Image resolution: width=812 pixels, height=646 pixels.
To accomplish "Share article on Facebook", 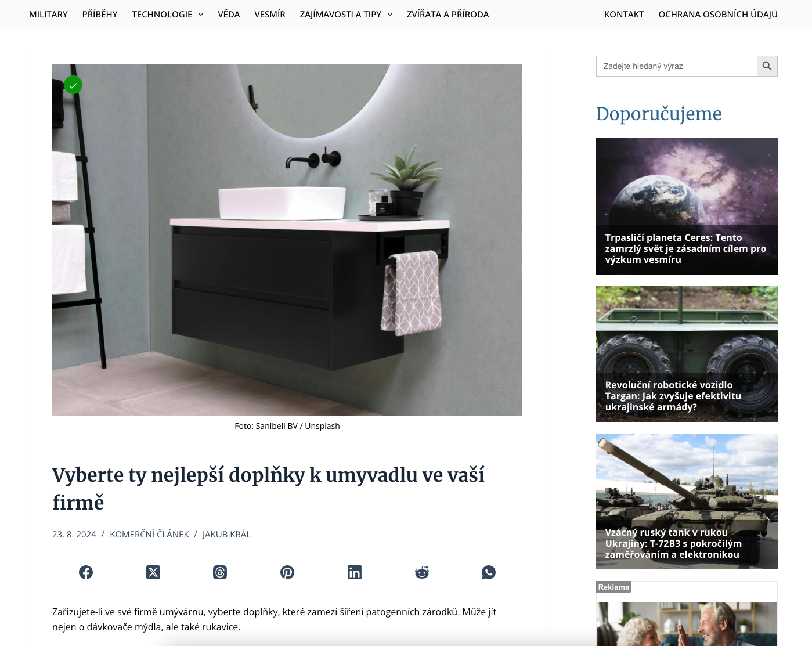I will (x=86, y=572).
